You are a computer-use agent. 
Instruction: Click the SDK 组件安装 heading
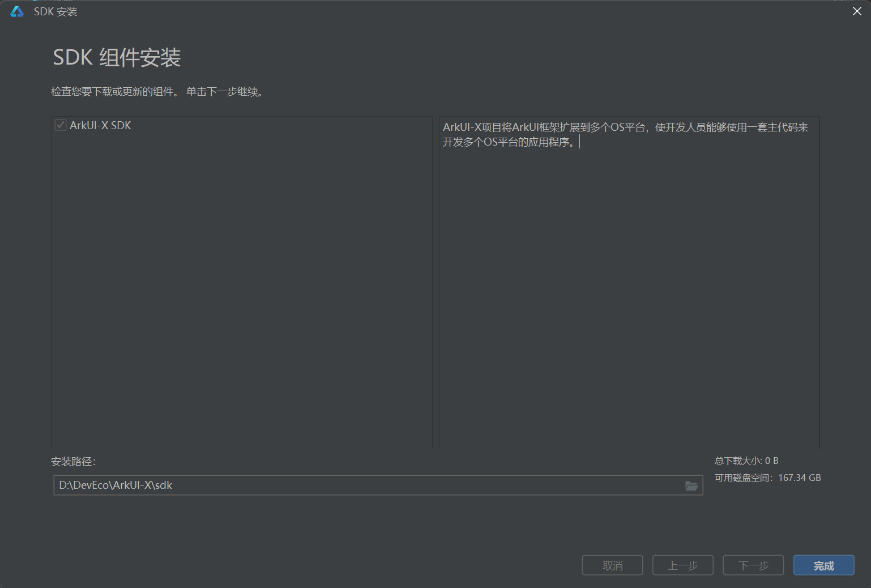click(117, 58)
